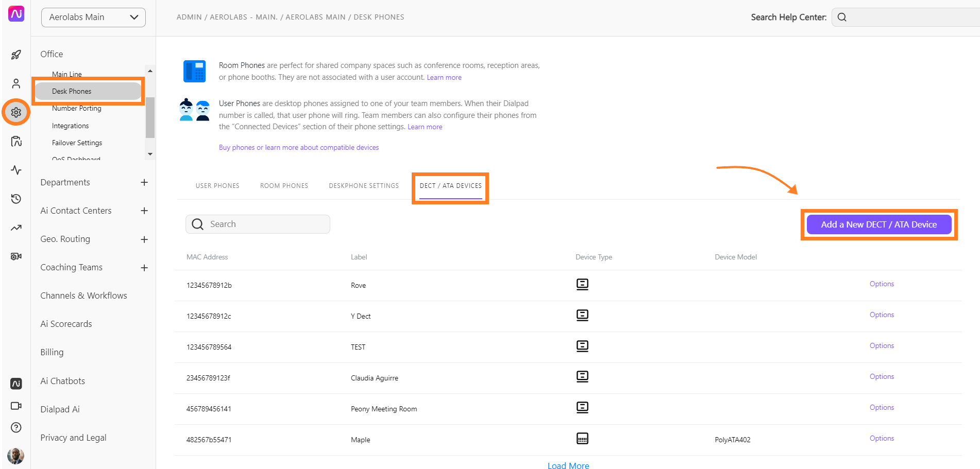Select the DECT / ATA Devices tab

point(451,186)
